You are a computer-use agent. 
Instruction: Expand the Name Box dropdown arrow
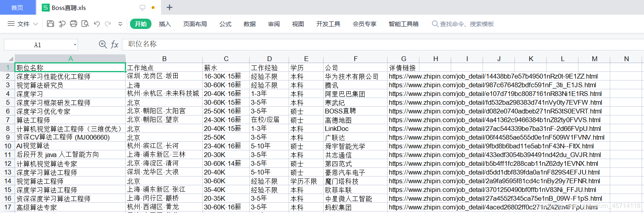pyautogui.click(x=75, y=45)
